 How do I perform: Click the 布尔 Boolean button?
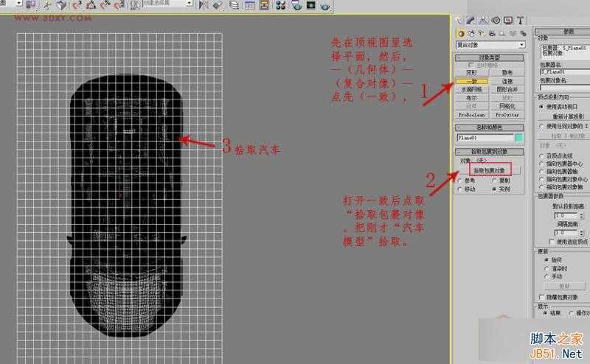click(x=472, y=98)
